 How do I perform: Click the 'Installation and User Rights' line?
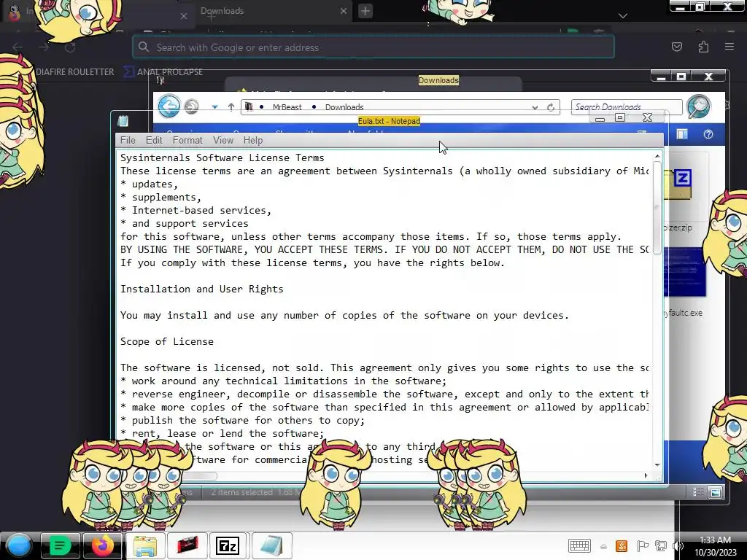click(x=201, y=289)
